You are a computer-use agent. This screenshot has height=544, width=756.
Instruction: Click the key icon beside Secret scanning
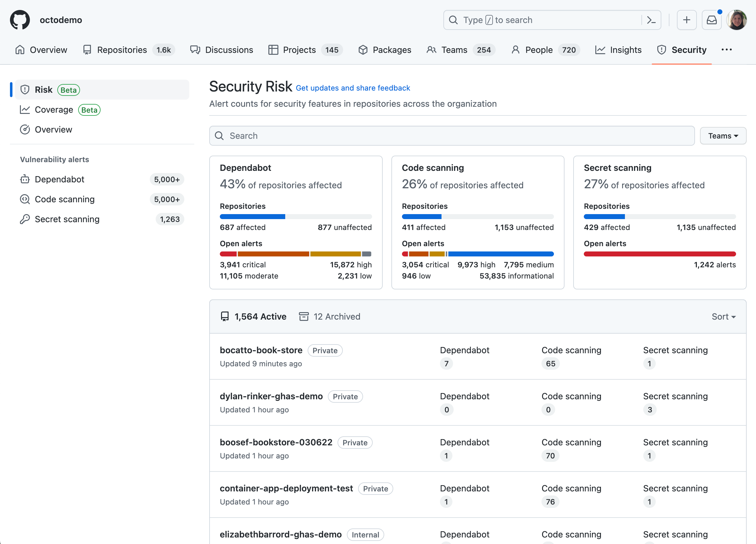click(x=25, y=219)
